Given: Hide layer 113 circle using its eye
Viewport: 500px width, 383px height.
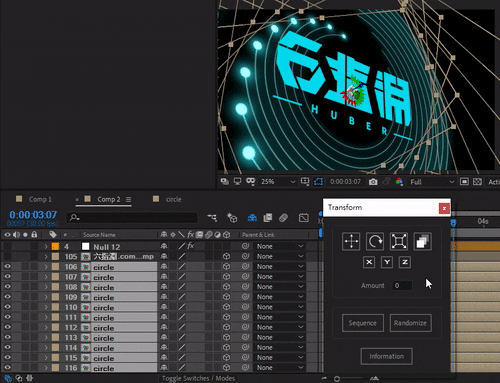Looking at the screenshot, I should tap(7, 337).
